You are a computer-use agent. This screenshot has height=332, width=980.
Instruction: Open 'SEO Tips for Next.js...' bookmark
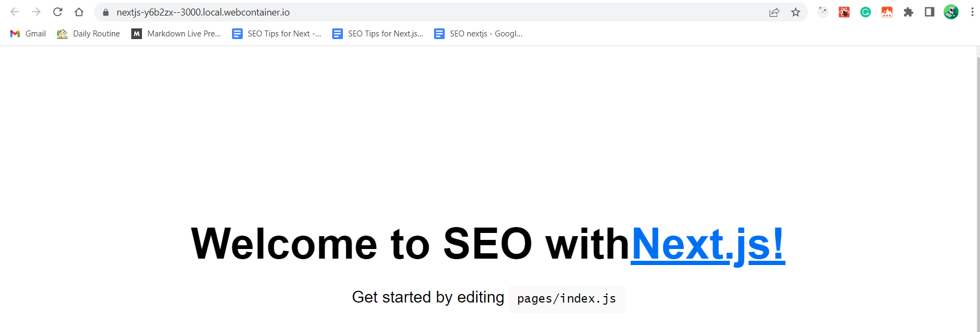coord(378,34)
